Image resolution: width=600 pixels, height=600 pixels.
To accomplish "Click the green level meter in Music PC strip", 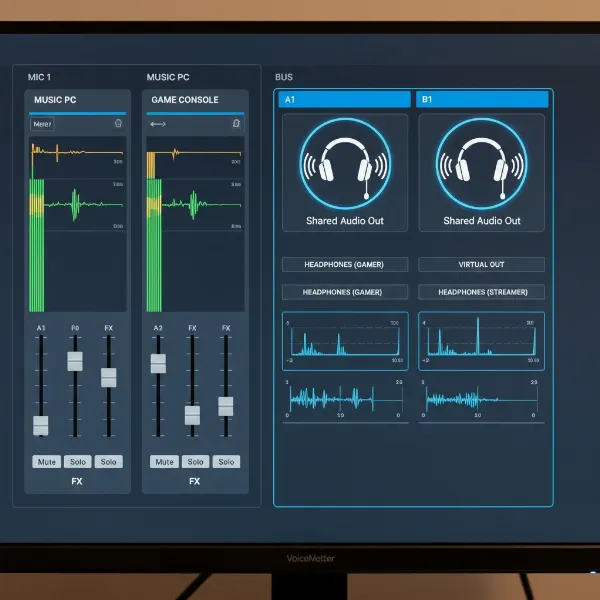I will pos(37,245).
